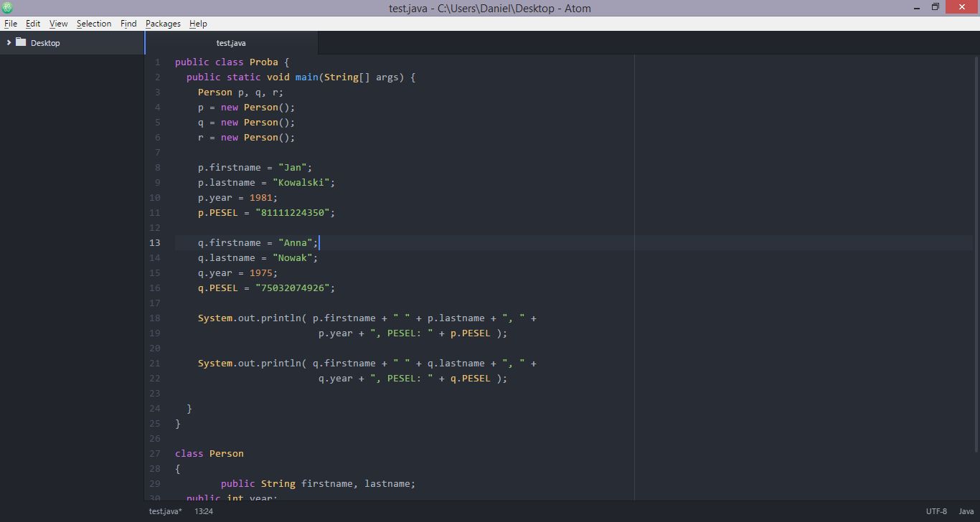Open the Edit menu
980x522 pixels.
[33, 24]
